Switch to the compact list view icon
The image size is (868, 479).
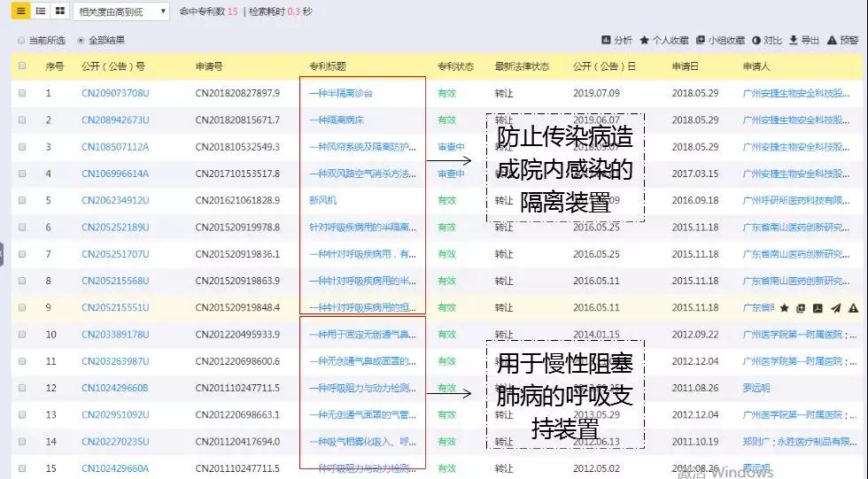coord(20,11)
